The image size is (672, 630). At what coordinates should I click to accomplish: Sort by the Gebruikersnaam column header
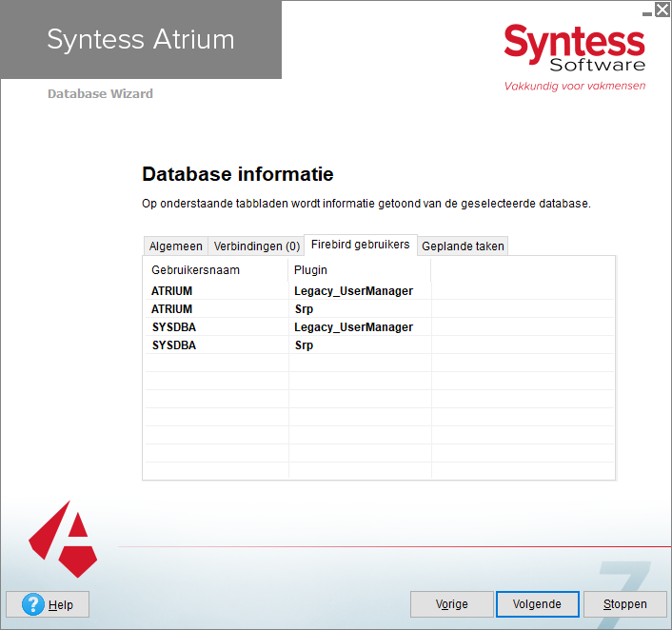tap(216, 270)
